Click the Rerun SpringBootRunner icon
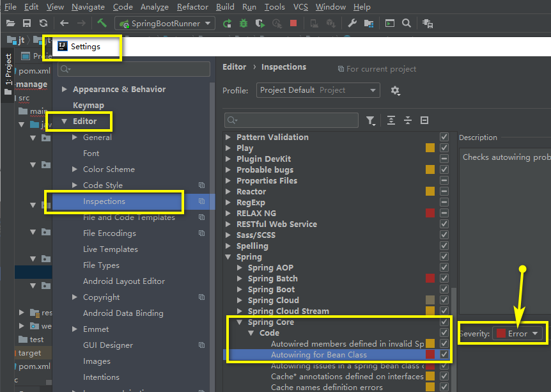Screen dimensions: 551x392 [x=227, y=24]
